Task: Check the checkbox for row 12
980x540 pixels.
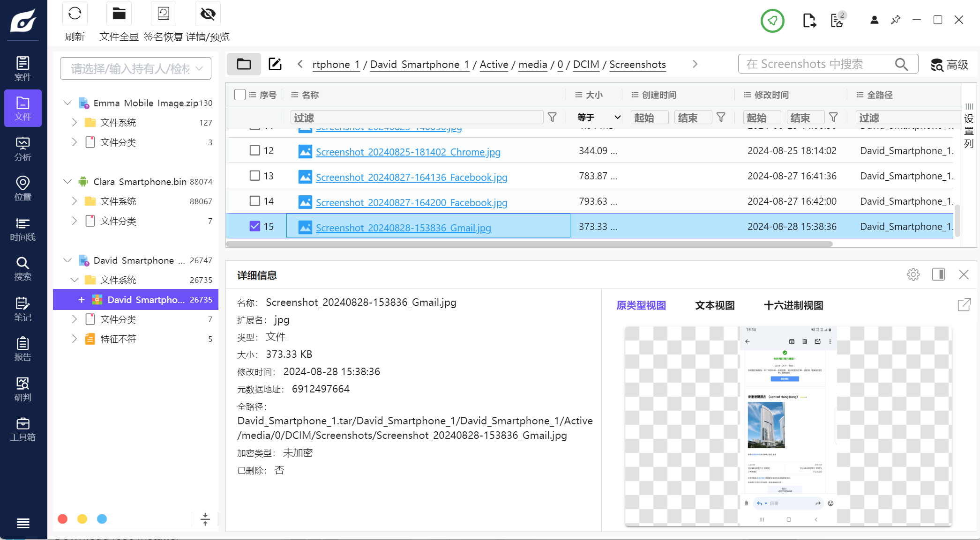Action: (x=254, y=150)
